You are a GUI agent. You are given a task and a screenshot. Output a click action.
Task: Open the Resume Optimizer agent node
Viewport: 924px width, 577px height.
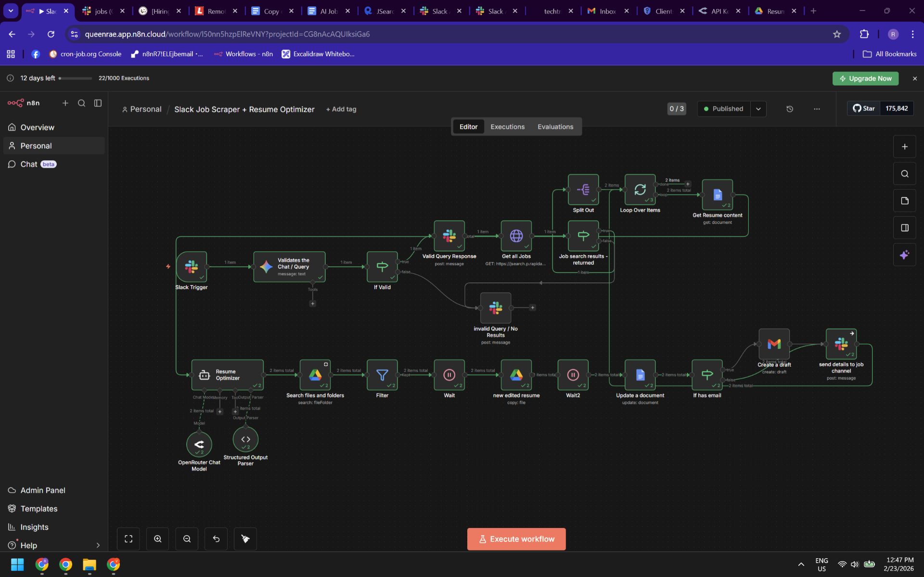pyautogui.click(x=227, y=375)
